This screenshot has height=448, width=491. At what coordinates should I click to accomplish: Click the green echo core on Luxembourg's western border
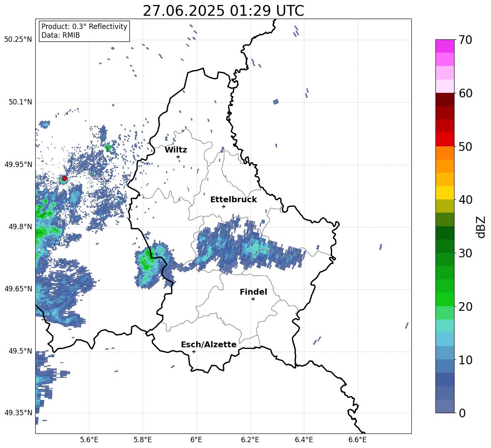[x=146, y=260]
